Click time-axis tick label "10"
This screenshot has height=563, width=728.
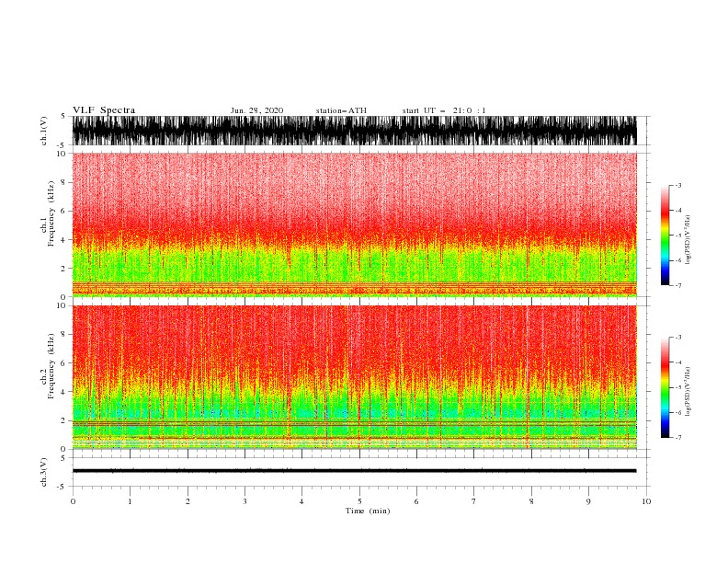[646, 501]
